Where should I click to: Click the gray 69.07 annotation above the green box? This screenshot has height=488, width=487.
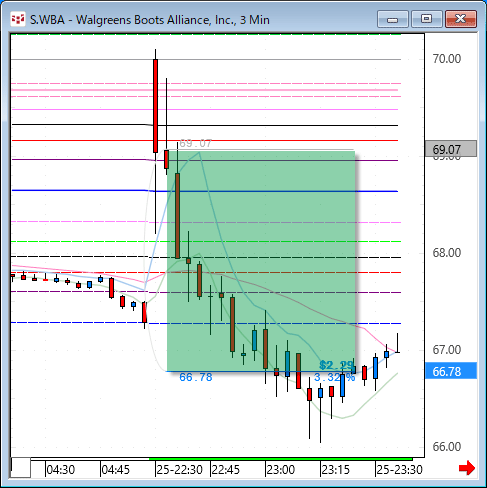tap(196, 143)
